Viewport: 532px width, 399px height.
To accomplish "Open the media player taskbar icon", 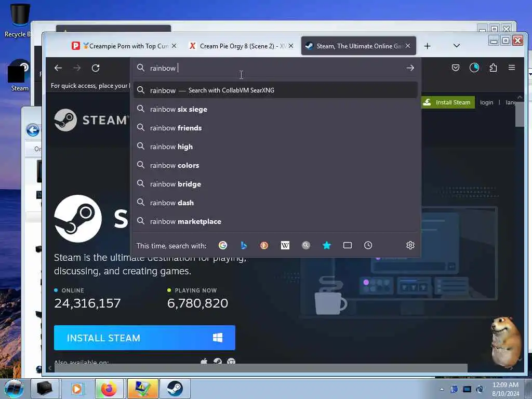I will (77, 389).
